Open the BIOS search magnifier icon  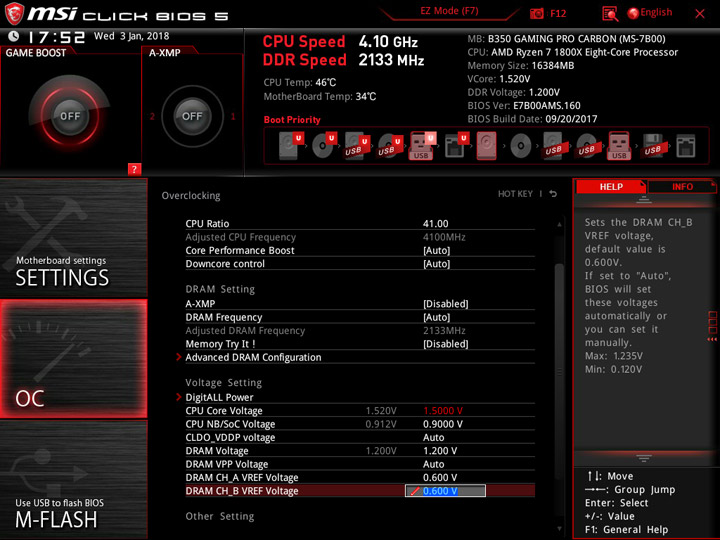(610, 14)
